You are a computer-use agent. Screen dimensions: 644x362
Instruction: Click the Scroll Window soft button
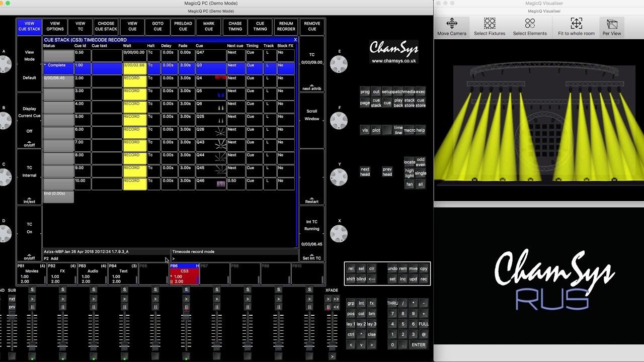(x=312, y=121)
